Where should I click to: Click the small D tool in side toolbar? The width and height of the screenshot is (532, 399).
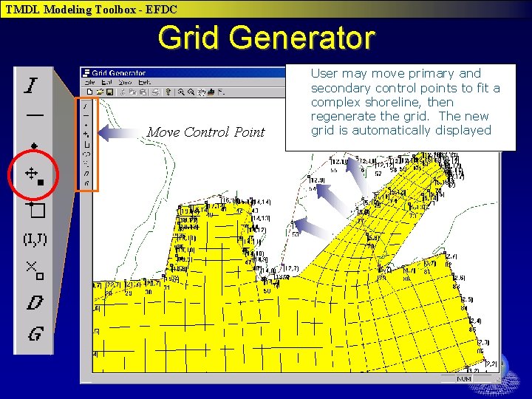pos(86,174)
